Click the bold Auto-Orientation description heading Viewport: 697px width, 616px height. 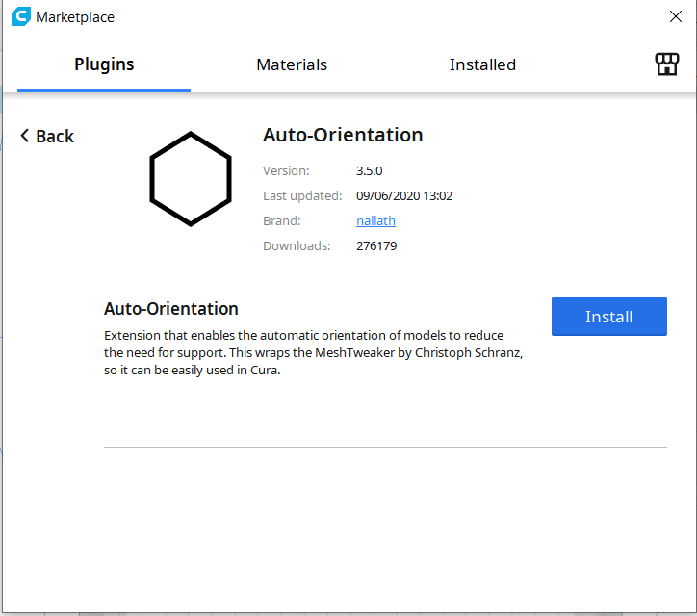pos(171,309)
